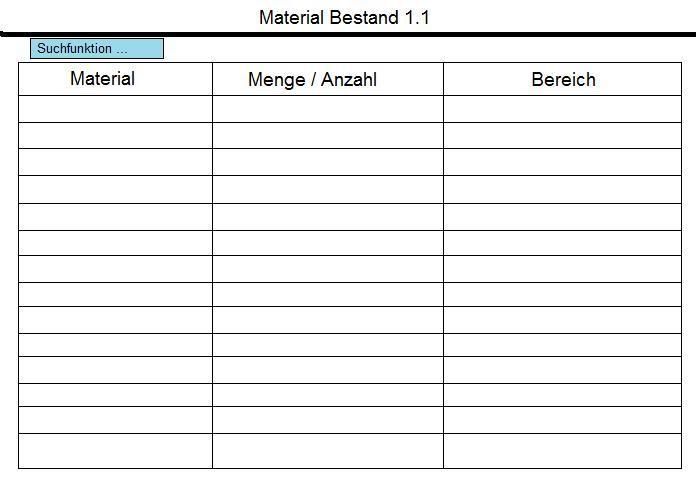Select the Bereich column header

[x=562, y=79]
